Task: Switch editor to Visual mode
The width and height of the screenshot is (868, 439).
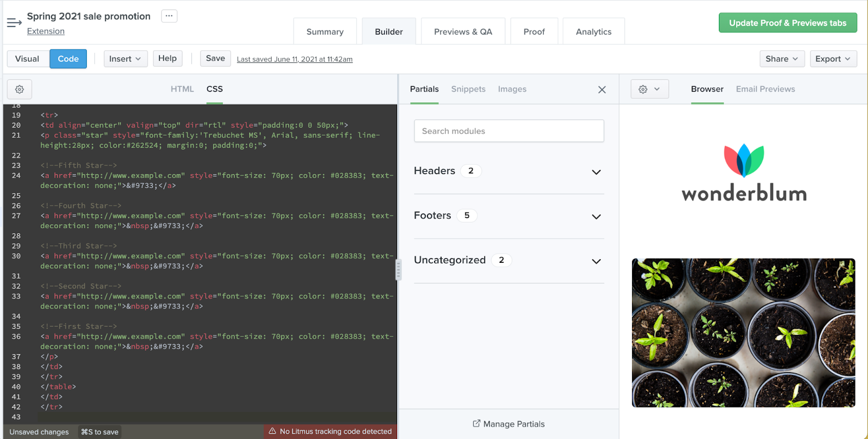Action: pyautogui.click(x=27, y=59)
